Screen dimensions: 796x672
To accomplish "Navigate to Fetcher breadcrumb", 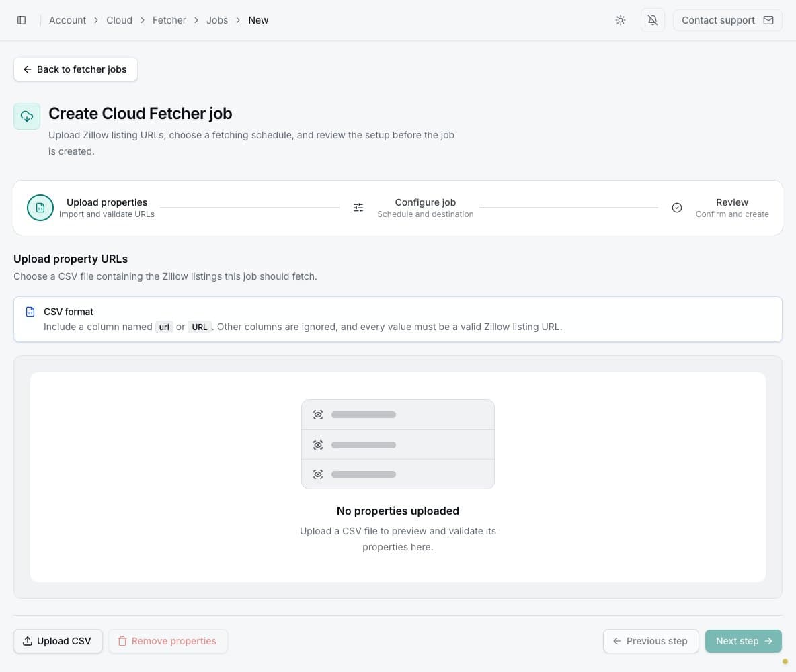I will coord(169,20).
